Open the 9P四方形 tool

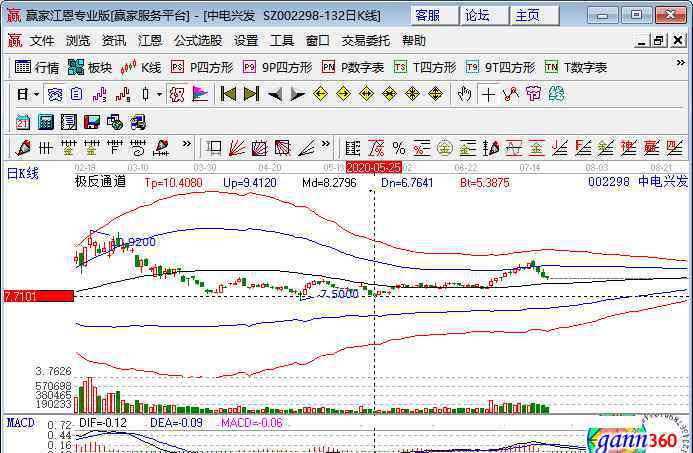pyautogui.click(x=278, y=68)
